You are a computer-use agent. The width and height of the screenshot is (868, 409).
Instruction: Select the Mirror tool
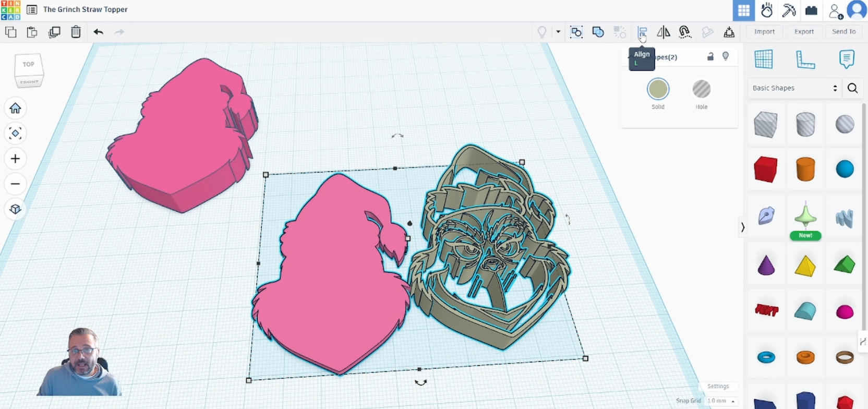664,32
